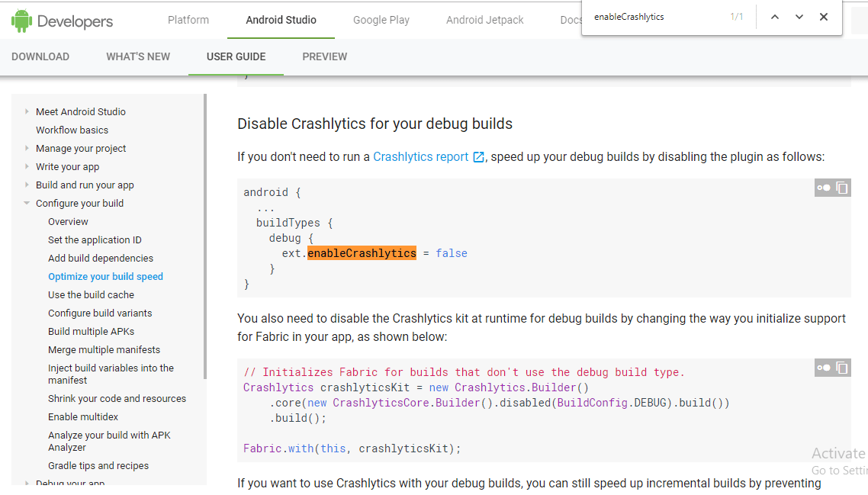
Task: Copy the enableCrashlytics code snippet
Action: pyautogui.click(x=841, y=188)
